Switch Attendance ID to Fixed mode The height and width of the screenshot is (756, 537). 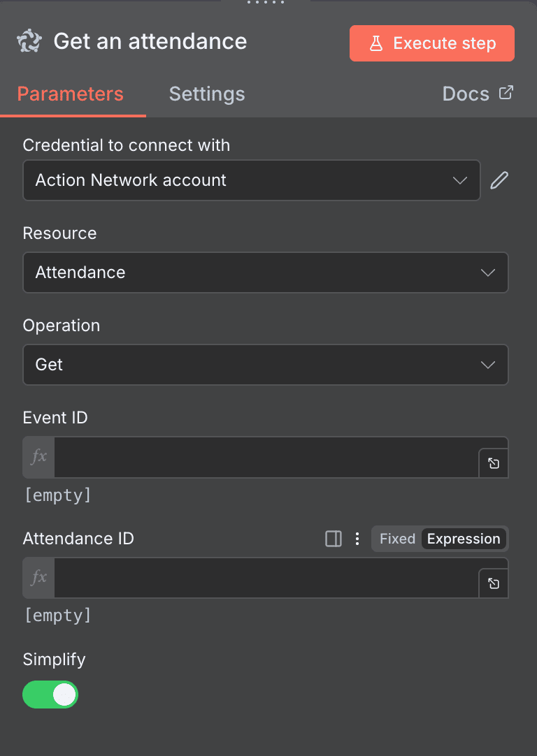click(396, 539)
